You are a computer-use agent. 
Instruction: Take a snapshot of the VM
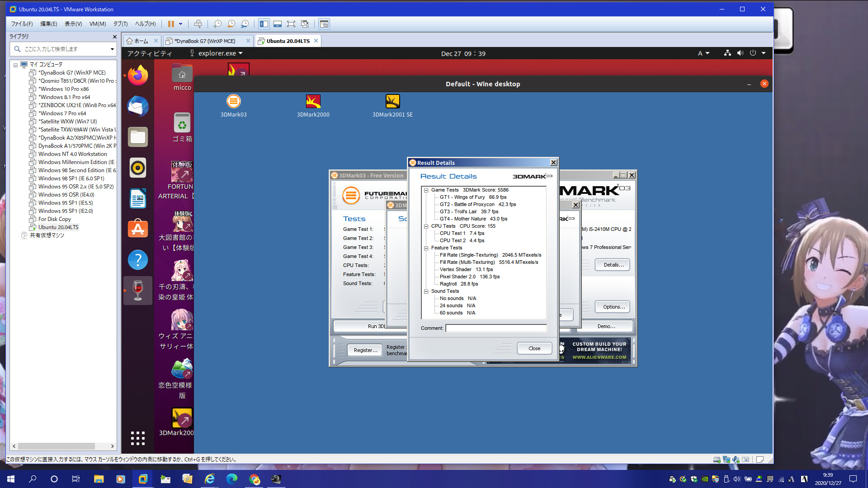217,24
